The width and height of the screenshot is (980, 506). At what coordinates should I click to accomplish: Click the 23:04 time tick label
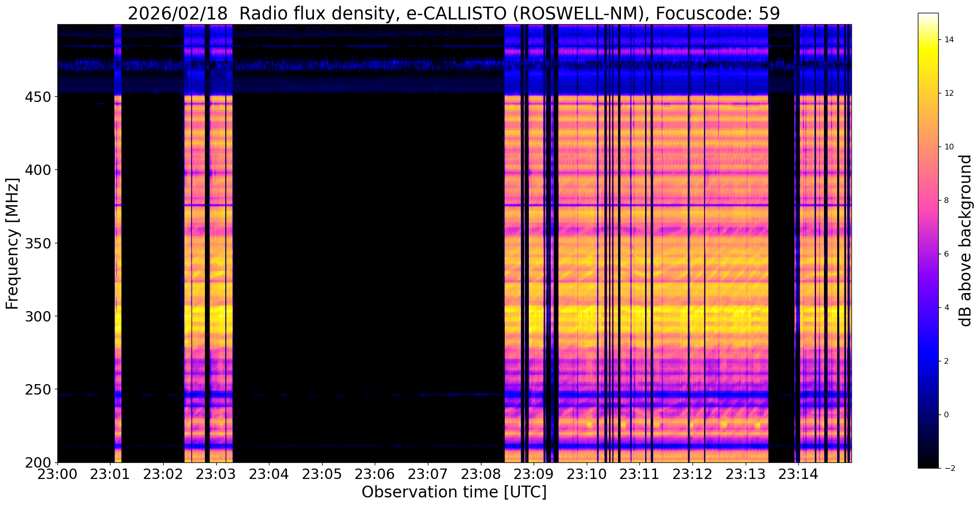[x=269, y=474]
